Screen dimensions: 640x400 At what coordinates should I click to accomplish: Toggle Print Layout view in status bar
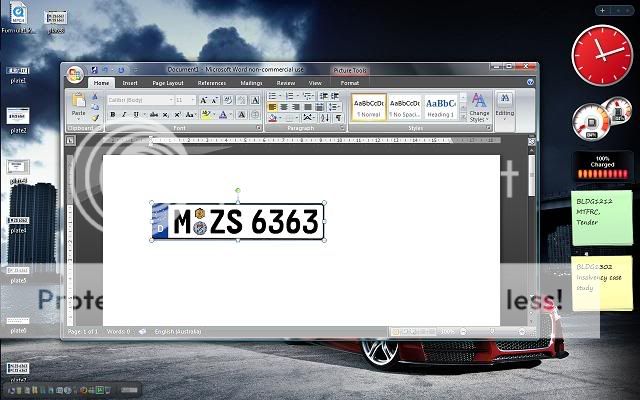pyautogui.click(x=396, y=331)
